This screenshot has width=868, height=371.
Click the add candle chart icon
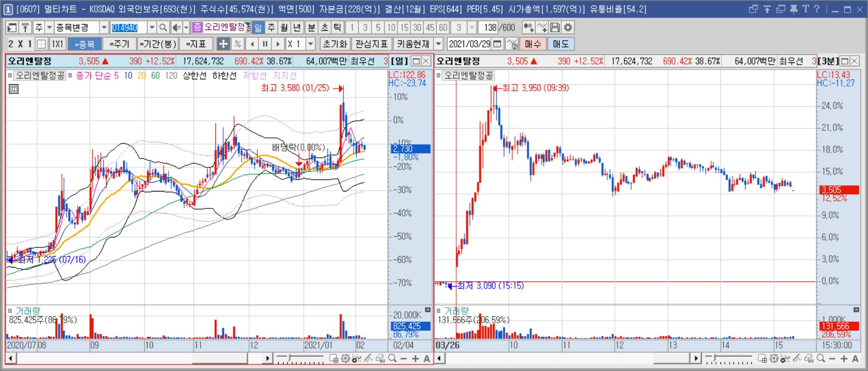tap(529, 27)
